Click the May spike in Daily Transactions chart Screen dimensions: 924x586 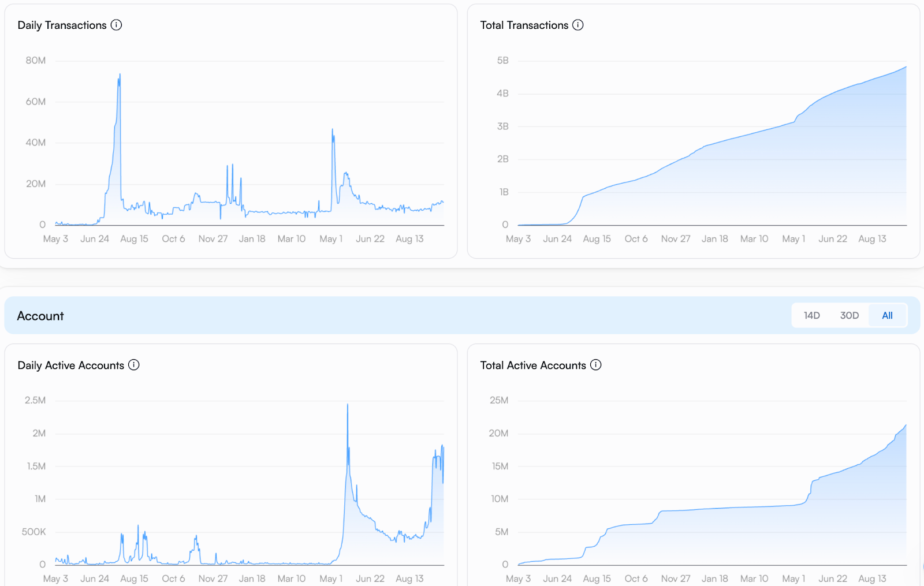pos(333,130)
